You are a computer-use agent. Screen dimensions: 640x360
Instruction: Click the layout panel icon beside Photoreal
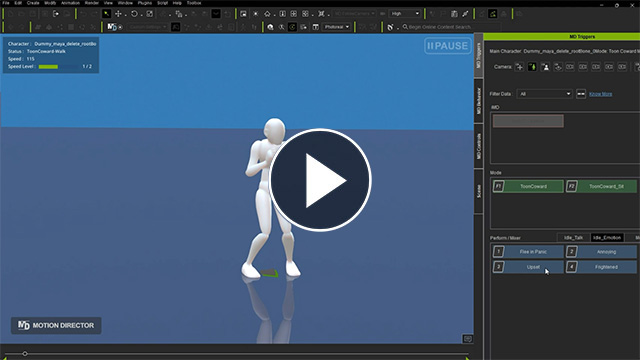click(x=316, y=27)
